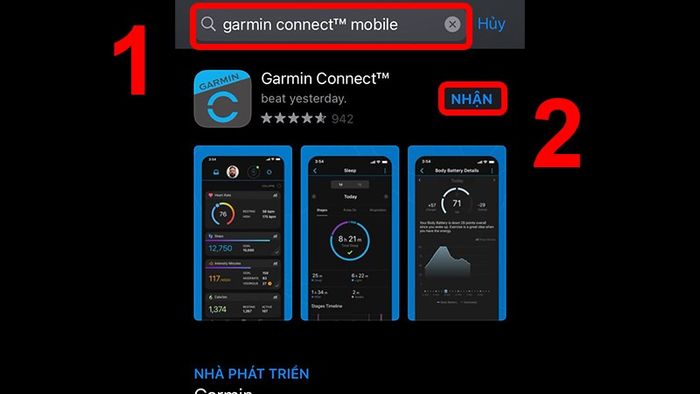The height and width of the screenshot is (394, 700).
Task: Tap Hủy to cancel the search
Action: (x=491, y=24)
